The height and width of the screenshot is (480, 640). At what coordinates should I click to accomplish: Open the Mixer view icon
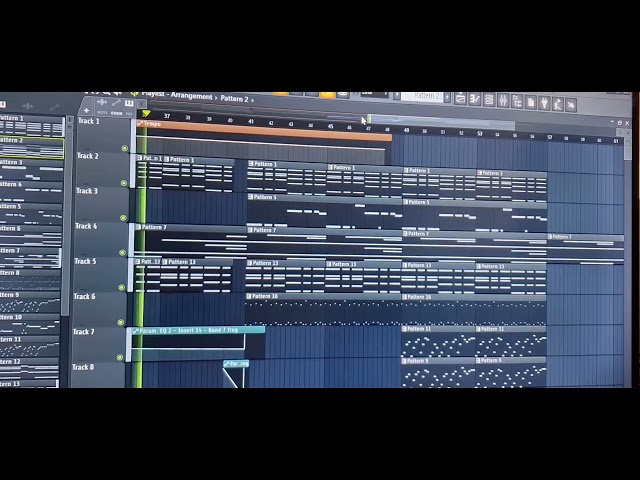(x=503, y=100)
